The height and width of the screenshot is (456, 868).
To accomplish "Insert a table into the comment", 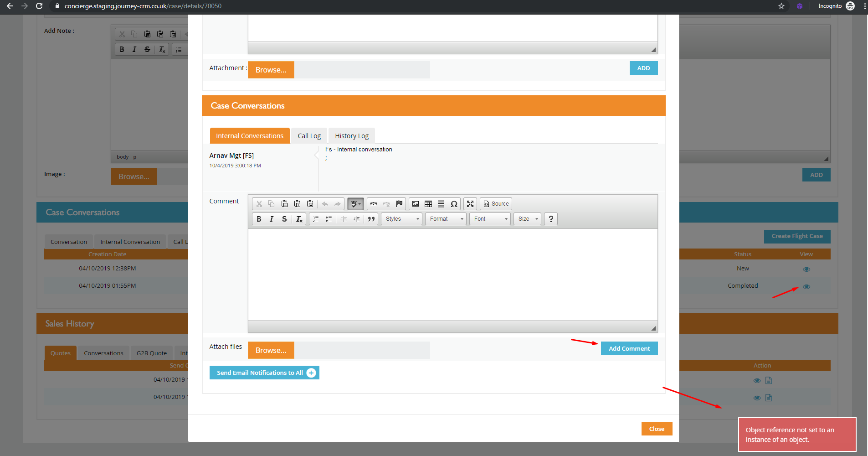I will coord(428,204).
